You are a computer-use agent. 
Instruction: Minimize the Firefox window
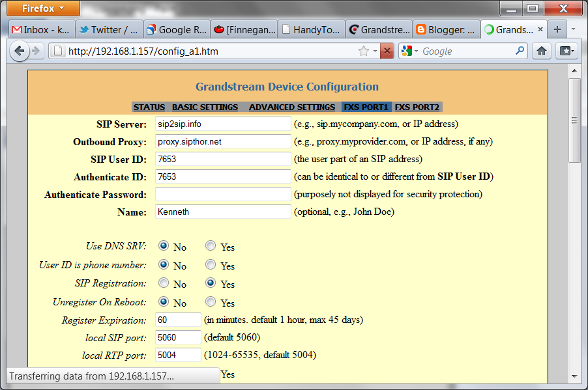[x=511, y=8]
